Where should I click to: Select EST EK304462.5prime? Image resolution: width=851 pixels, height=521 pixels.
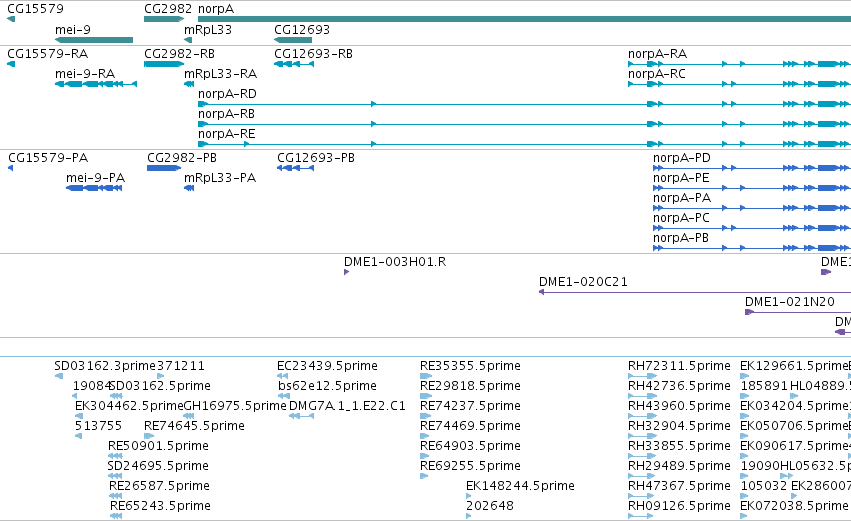coord(129,406)
